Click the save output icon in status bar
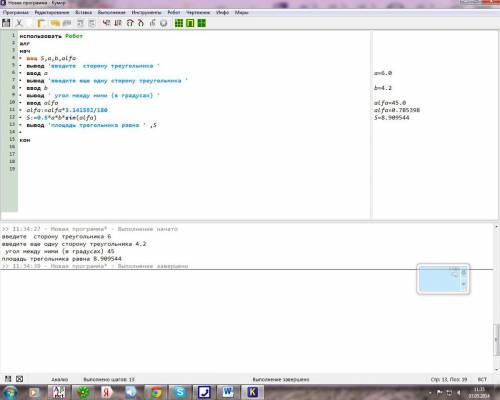The image size is (500, 400). tap(8, 379)
